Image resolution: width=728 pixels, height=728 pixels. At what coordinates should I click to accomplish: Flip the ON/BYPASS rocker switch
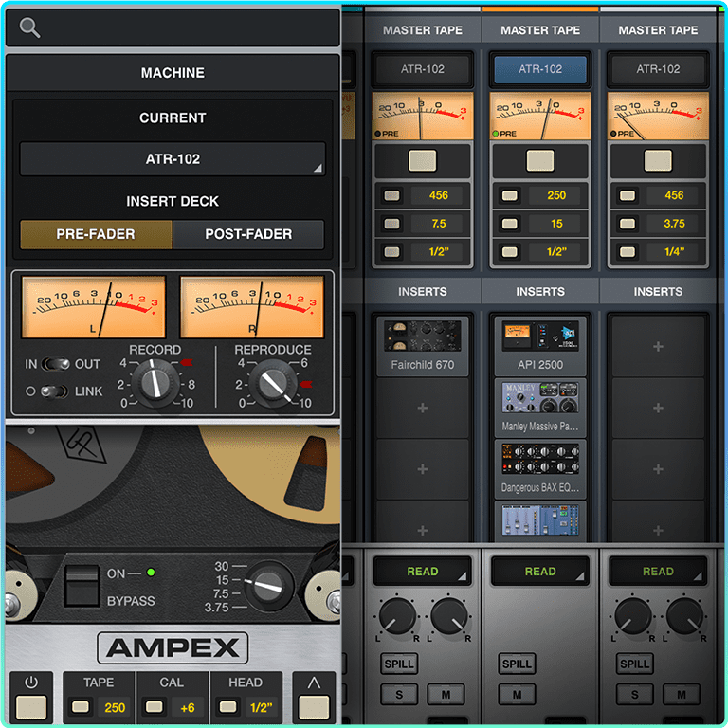(x=82, y=586)
